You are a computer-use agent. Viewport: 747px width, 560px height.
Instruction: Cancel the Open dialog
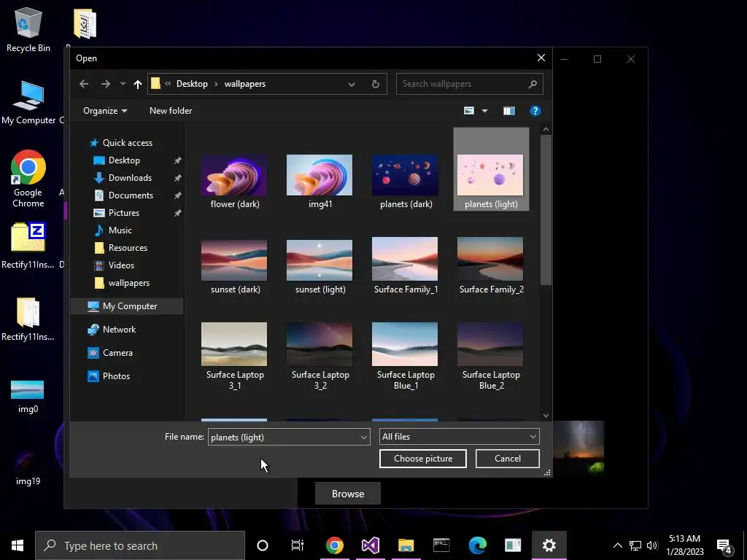click(x=508, y=459)
